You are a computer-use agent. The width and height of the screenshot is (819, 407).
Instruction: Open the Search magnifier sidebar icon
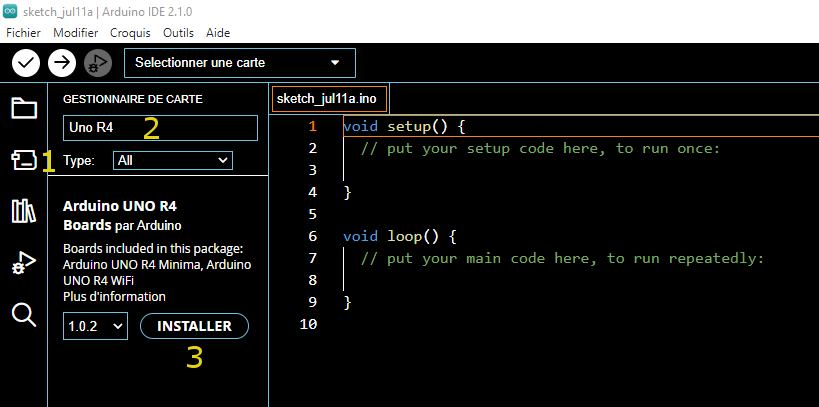tap(24, 315)
